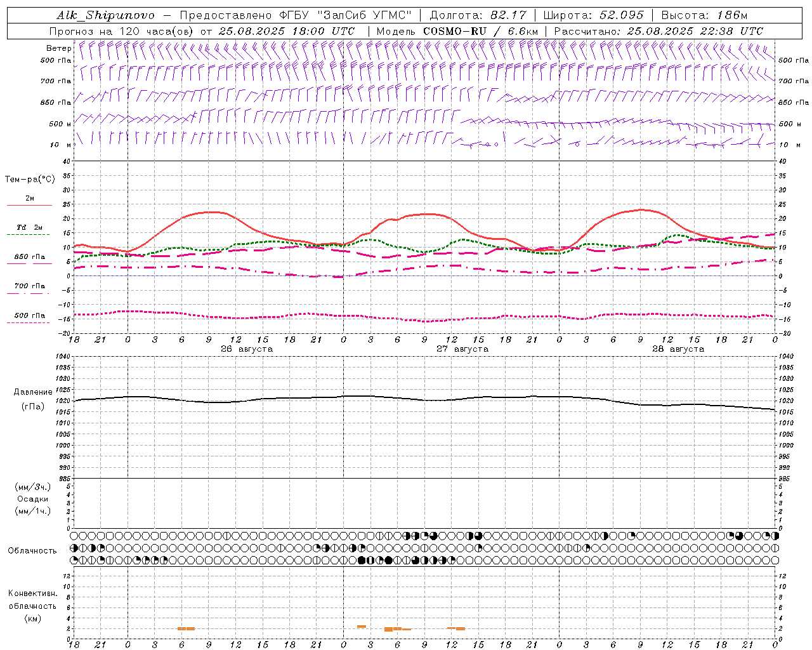Click the 500 гПа temperature legend entry
This screenshot has height=650, width=812.
click(x=29, y=315)
